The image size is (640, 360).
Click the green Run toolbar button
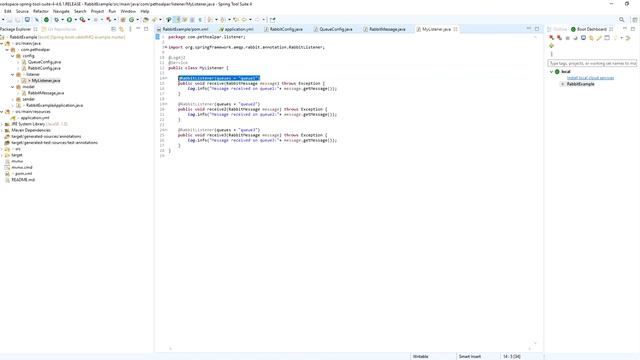click(69, 20)
